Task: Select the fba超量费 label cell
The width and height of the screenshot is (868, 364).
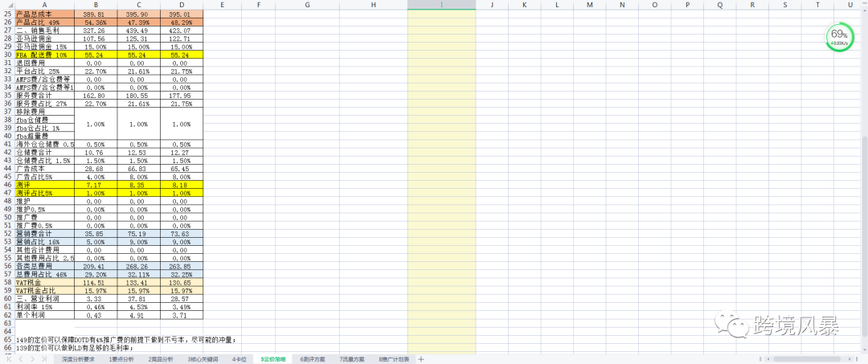Action: click(45, 136)
